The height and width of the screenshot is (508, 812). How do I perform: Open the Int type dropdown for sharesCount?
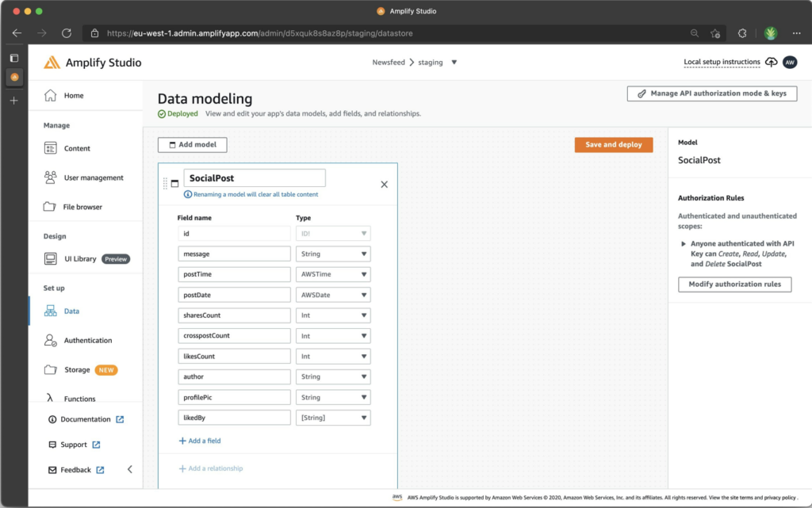tap(333, 315)
